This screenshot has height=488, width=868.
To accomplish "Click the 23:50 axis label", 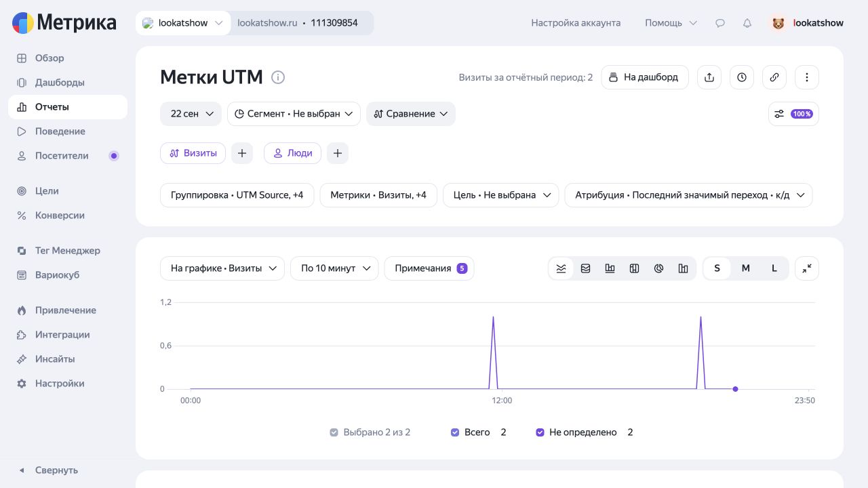I will pos(805,401).
